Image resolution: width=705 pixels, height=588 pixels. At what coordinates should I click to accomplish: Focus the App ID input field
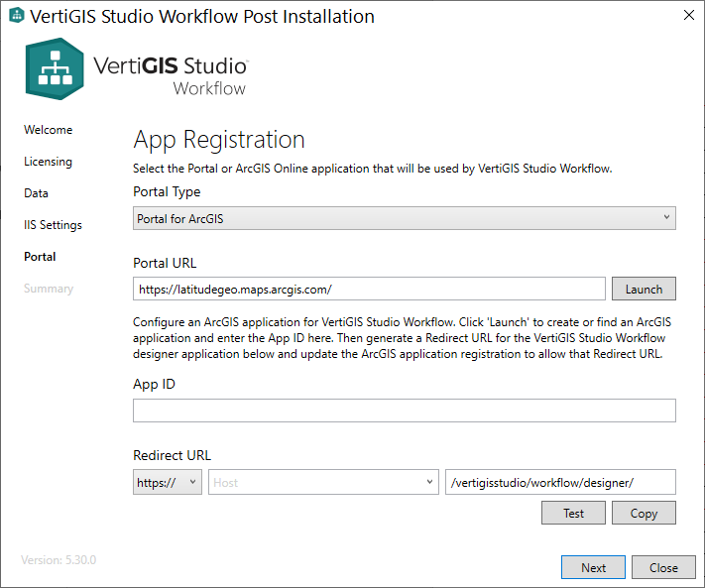[x=405, y=411]
